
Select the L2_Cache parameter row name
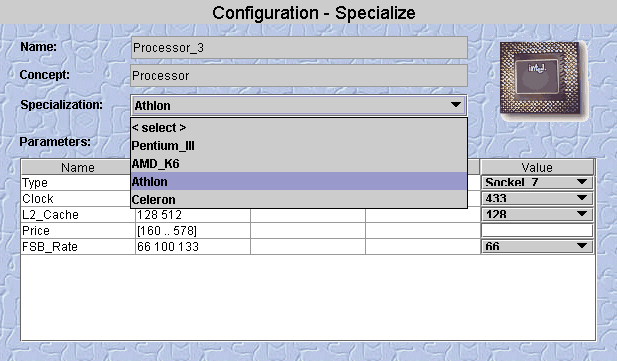78,215
